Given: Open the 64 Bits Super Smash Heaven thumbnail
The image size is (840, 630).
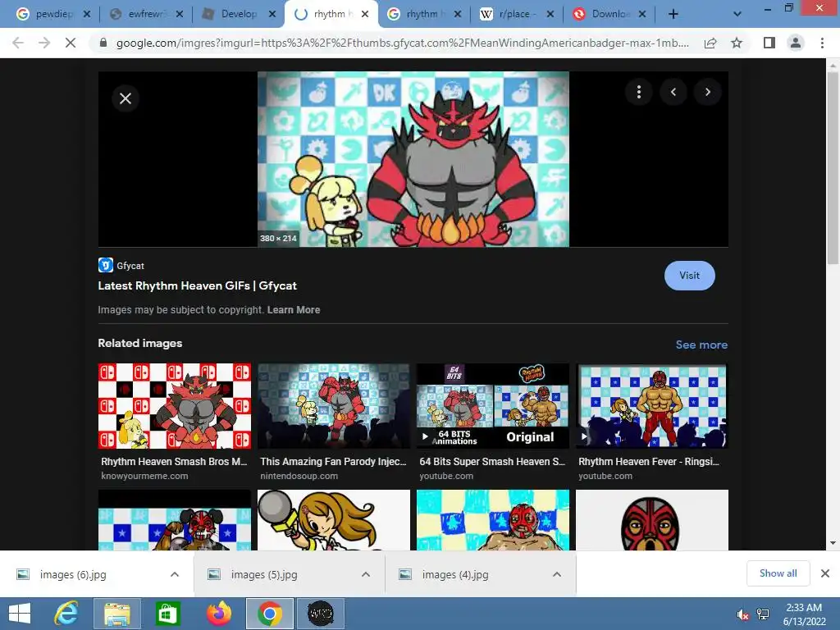Looking at the screenshot, I should tap(493, 406).
